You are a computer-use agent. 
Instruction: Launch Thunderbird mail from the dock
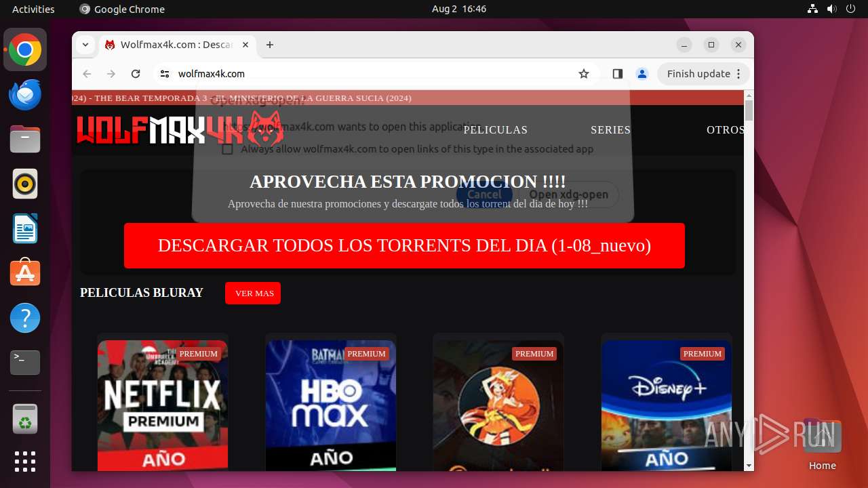[25, 95]
